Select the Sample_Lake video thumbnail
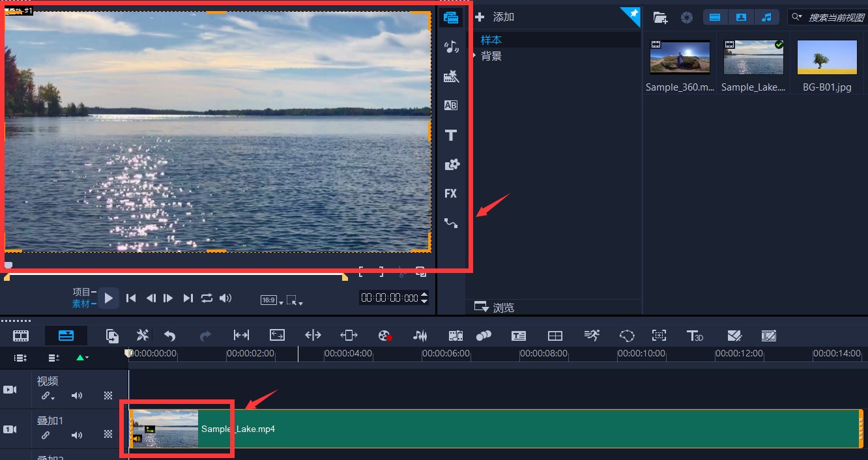 pos(753,57)
